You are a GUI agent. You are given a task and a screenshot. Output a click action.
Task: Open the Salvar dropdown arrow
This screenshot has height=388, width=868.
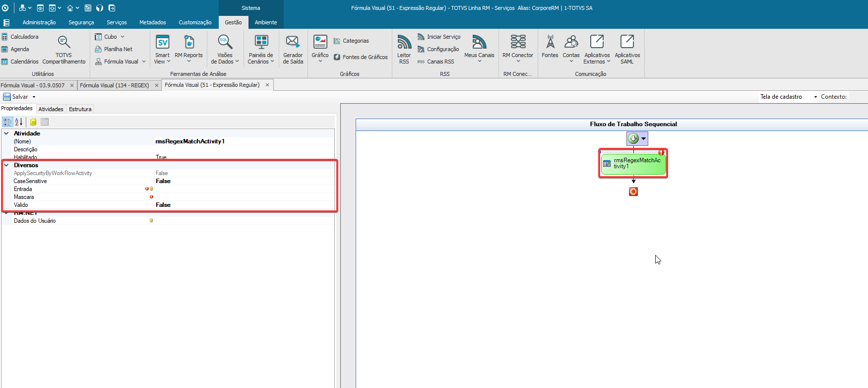click(34, 97)
